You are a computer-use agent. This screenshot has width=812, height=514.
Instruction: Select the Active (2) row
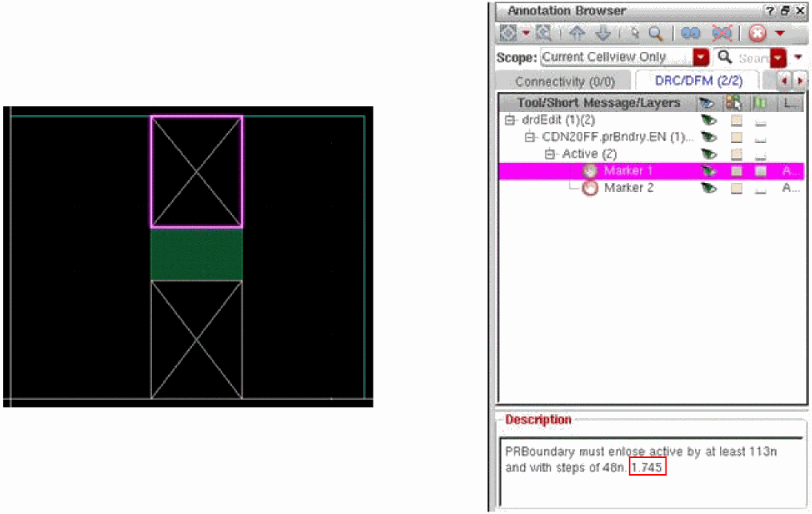590,153
